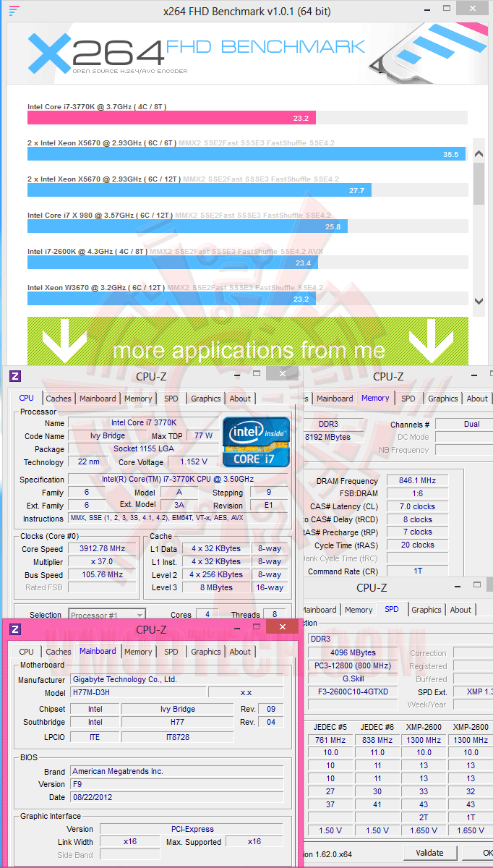
Task: Click the Intel Core i7 inside logo
Action: [256, 441]
